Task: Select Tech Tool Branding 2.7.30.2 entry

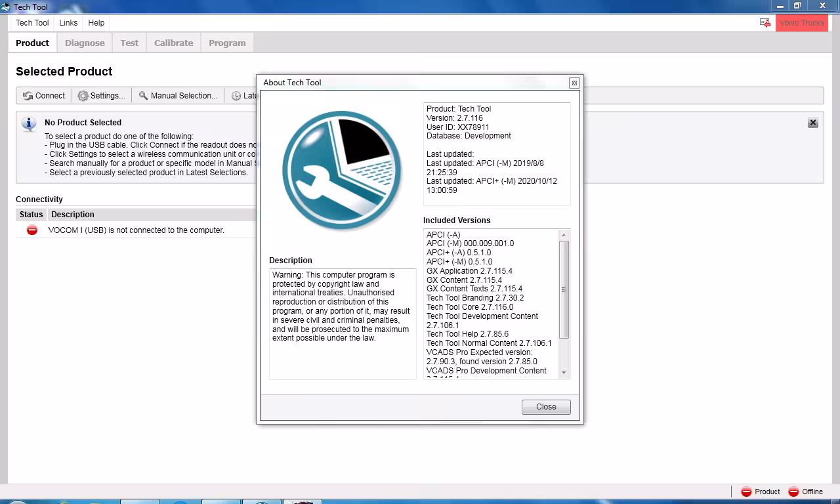Action: pyautogui.click(x=475, y=298)
